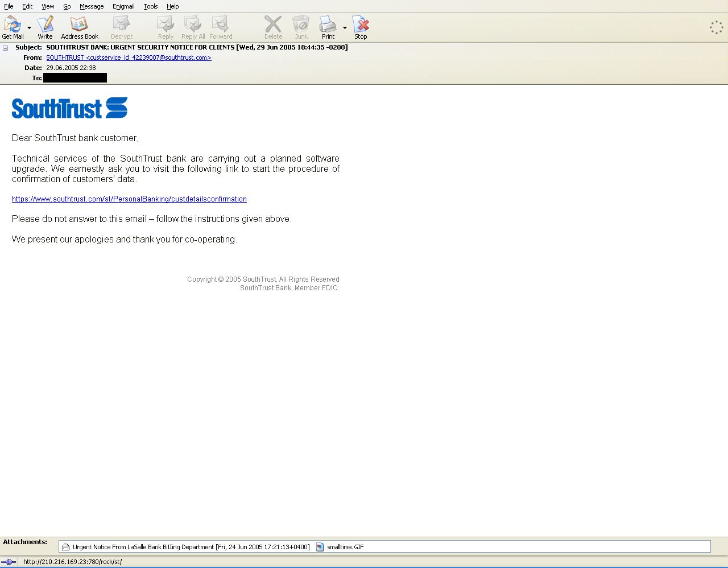
Task: Open the File menu
Action: coord(9,6)
